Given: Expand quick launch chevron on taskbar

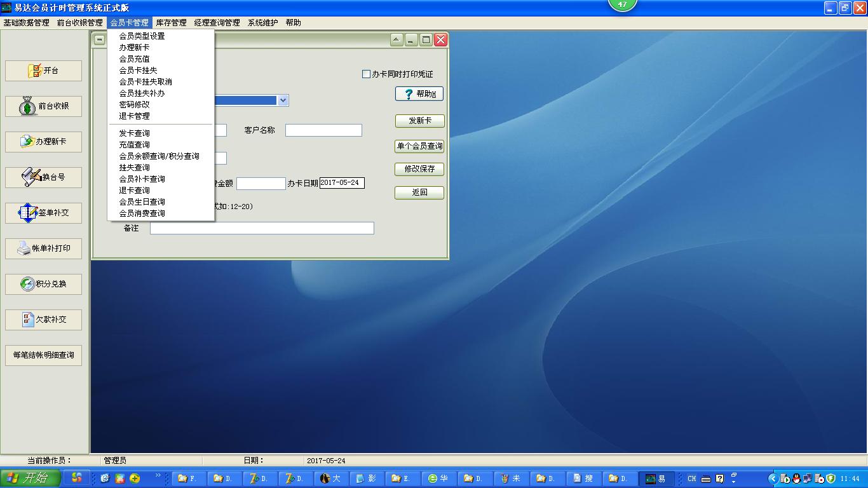Looking at the screenshot, I should click(158, 475).
